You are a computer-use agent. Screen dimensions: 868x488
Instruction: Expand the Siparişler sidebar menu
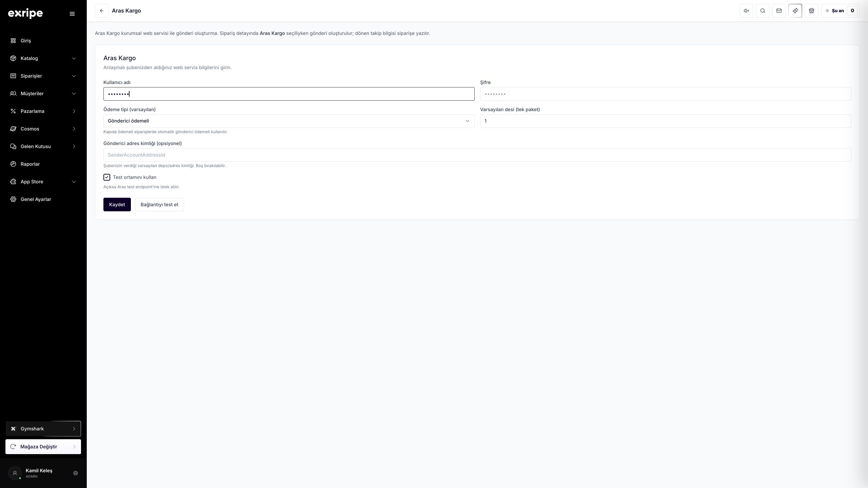[43, 76]
